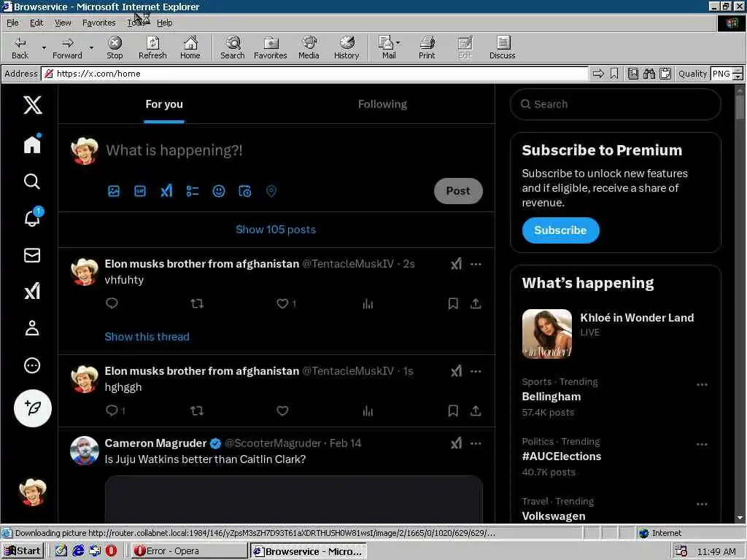The image size is (747, 560).
Task: Open more options on vhfuhty post
Action: click(476, 264)
